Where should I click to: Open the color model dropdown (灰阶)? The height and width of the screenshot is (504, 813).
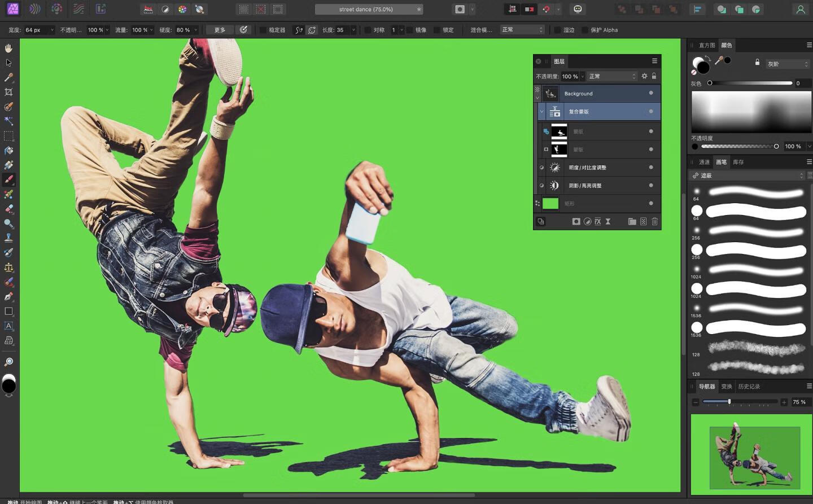(788, 64)
